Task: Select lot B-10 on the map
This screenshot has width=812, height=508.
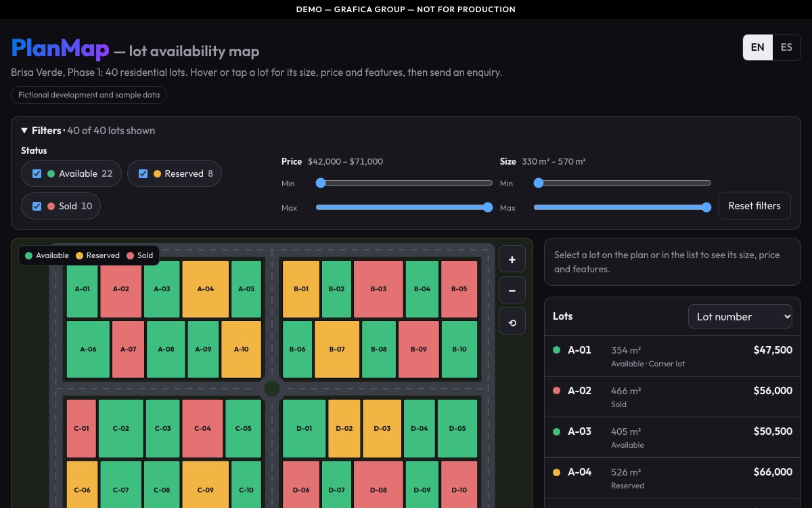Action: pyautogui.click(x=459, y=350)
